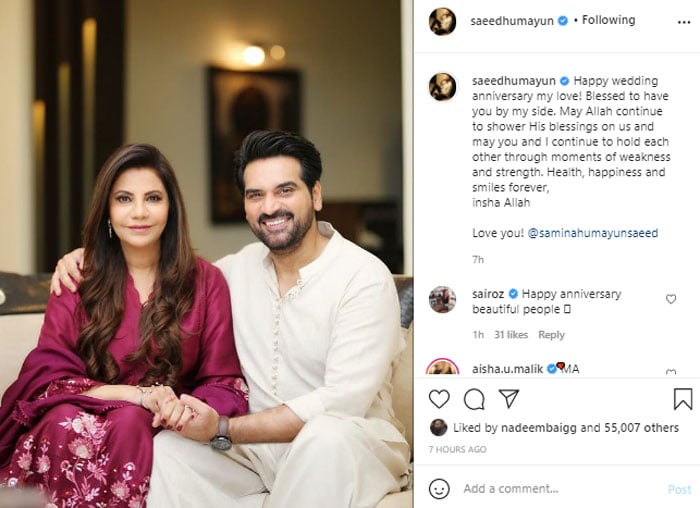Viewport: 700px width, 508px height.
Task: Click saeedhumayun header profile picture
Action: [x=442, y=21]
